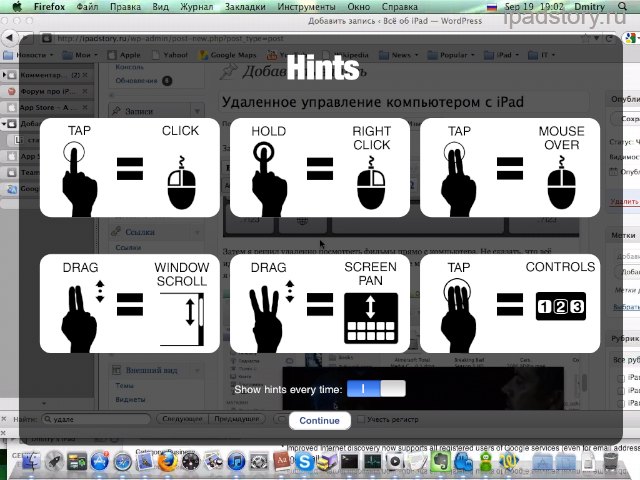640x480 pixels.
Task: Open the Dictionary app in Dock
Action: (x=282, y=461)
